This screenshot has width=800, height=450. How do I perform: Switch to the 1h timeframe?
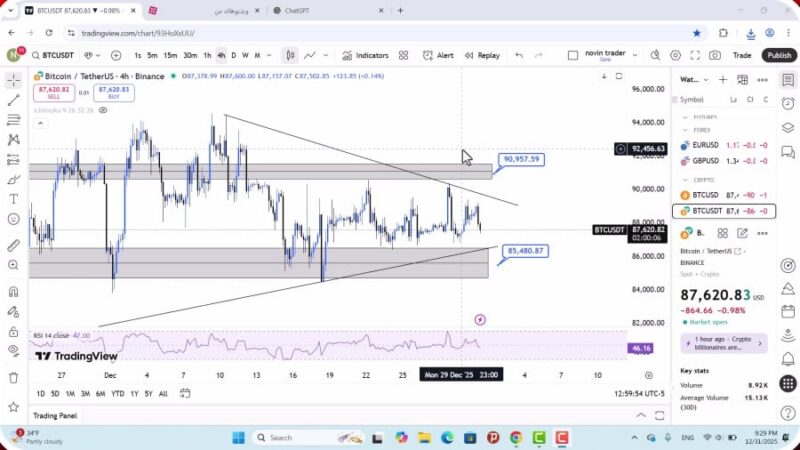tap(207, 55)
